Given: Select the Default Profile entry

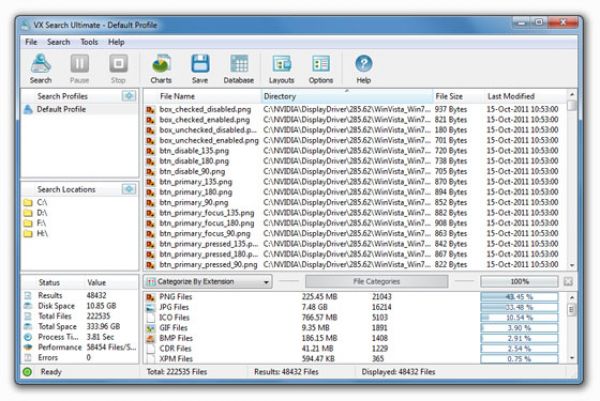Looking at the screenshot, I should tap(60, 109).
